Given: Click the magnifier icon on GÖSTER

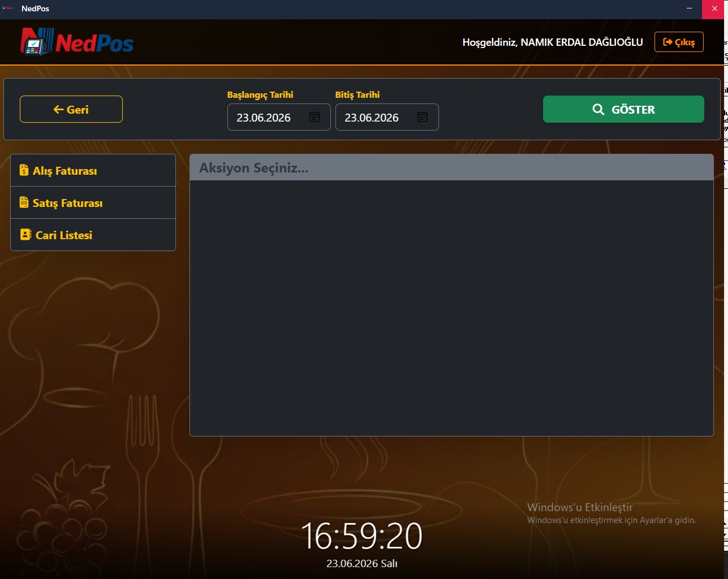Looking at the screenshot, I should [x=598, y=110].
